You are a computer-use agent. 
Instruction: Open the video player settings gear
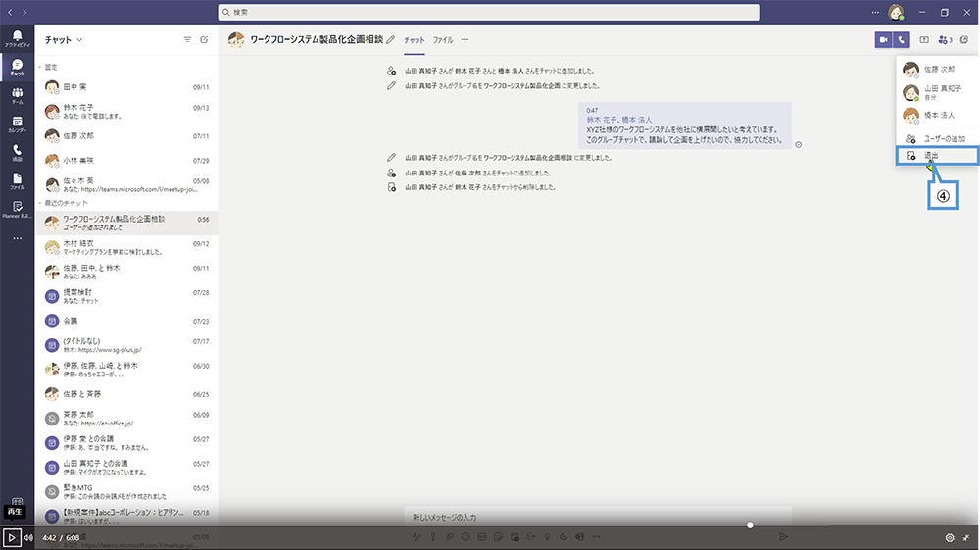pos(950,537)
